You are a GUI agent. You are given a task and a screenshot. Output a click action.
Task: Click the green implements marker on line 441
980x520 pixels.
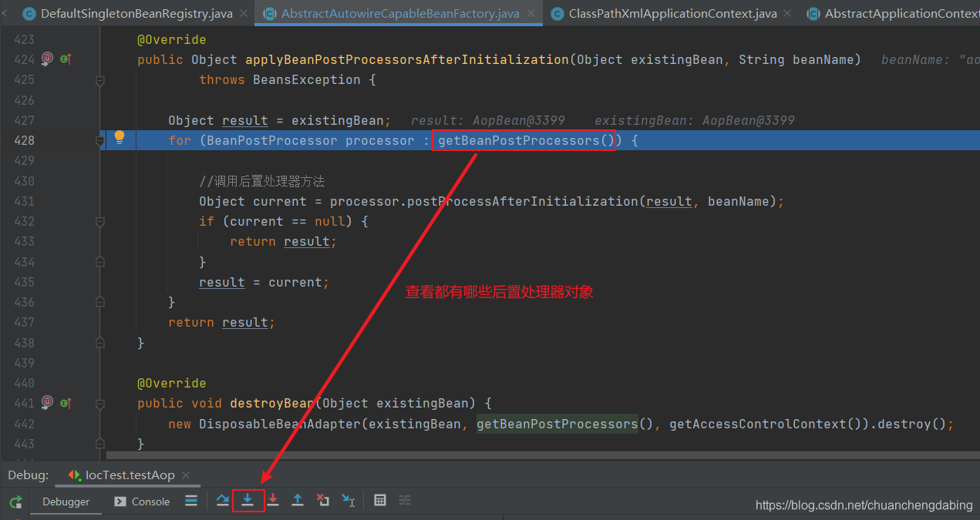coord(66,402)
